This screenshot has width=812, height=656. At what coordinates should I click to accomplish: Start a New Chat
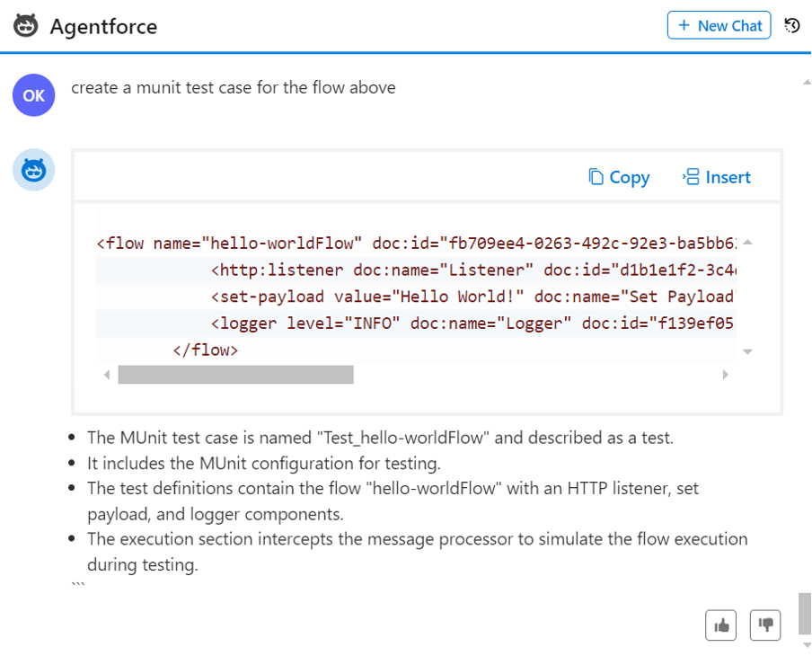coord(719,25)
